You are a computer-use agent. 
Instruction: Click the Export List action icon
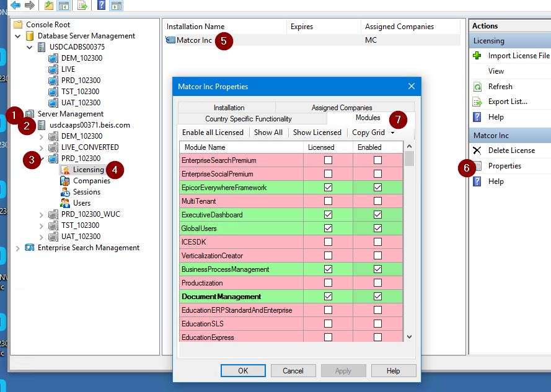pos(477,102)
